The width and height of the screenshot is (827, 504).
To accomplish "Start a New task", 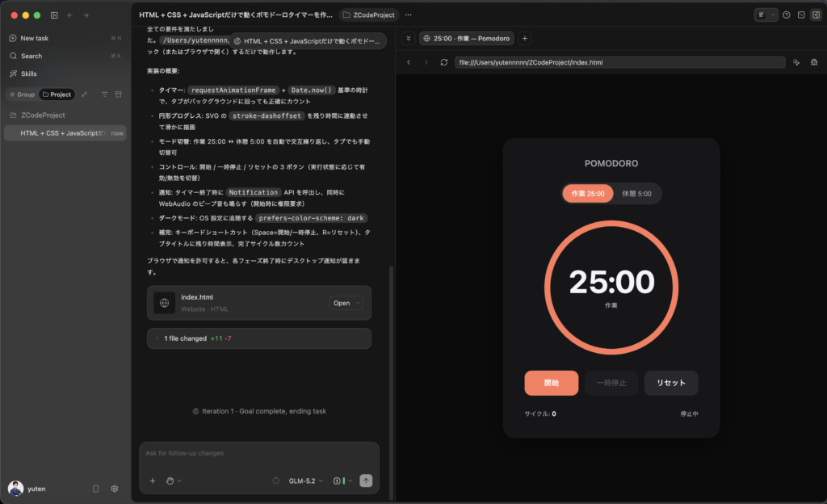I will coord(65,38).
